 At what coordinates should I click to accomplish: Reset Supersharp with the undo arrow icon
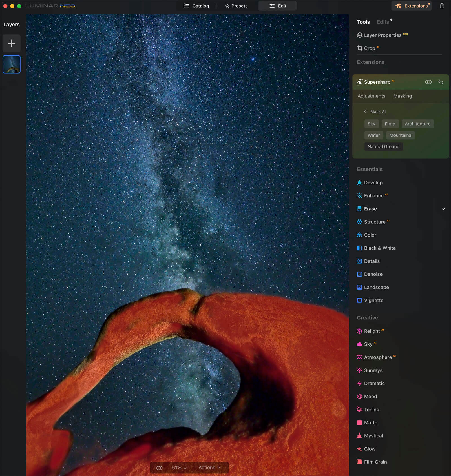[x=441, y=82]
